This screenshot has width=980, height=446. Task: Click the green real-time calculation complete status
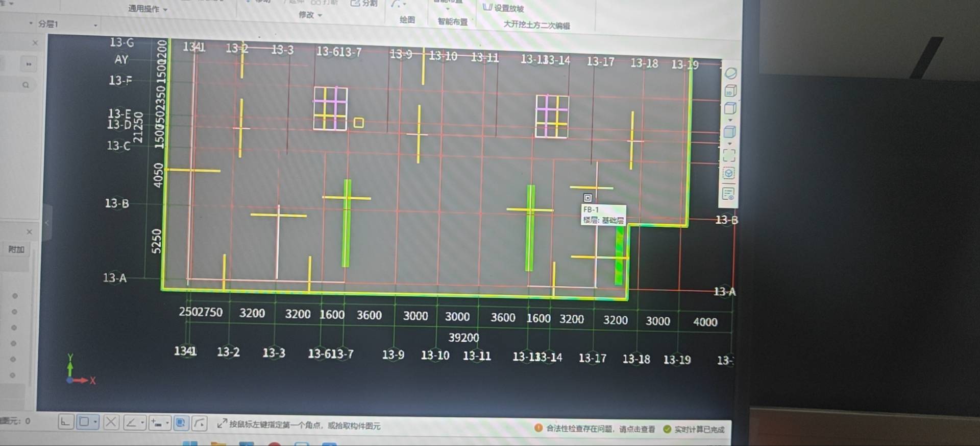tap(694, 430)
